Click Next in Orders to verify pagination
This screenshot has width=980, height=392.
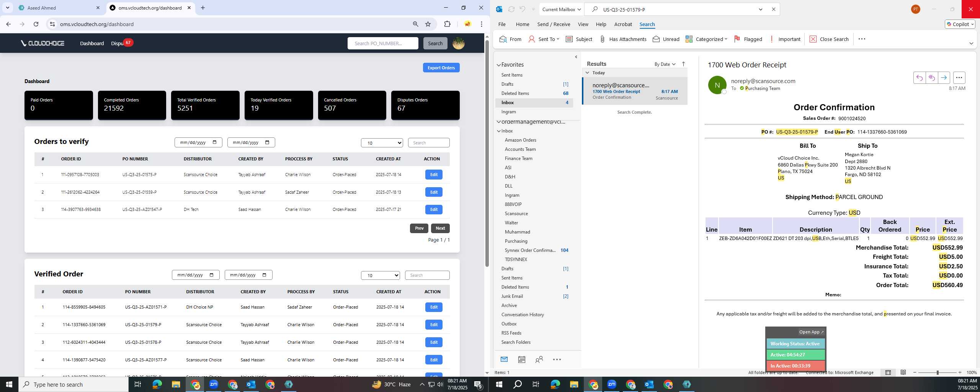(x=440, y=228)
